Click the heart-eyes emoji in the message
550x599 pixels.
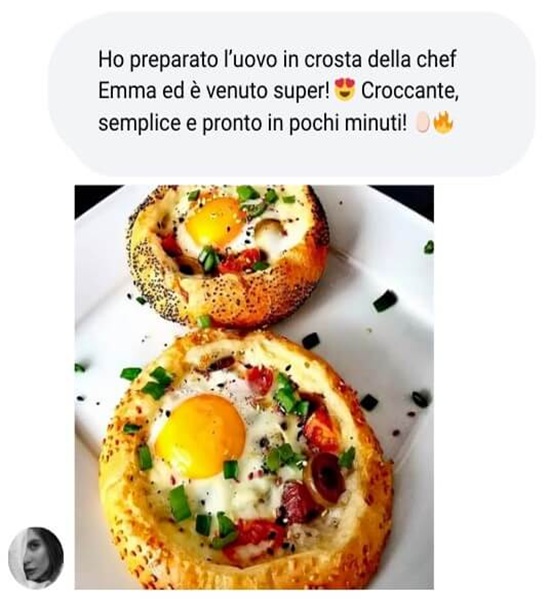(x=345, y=90)
